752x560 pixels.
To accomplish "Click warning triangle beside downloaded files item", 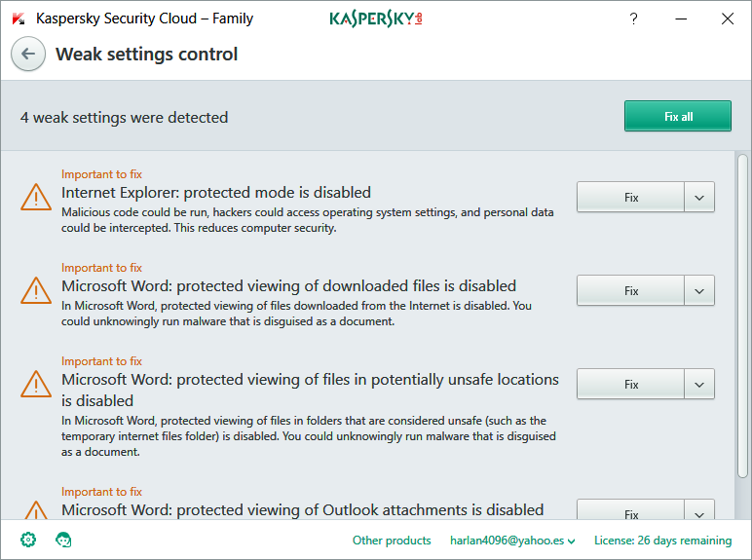I will pyautogui.click(x=36, y=290).
